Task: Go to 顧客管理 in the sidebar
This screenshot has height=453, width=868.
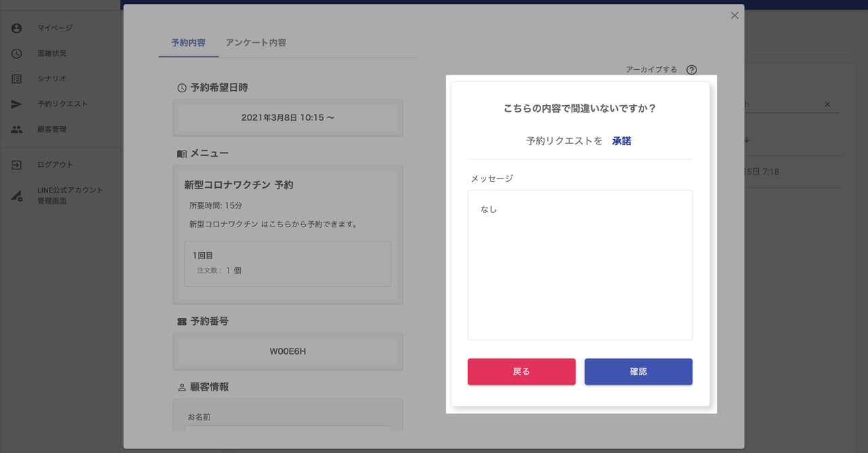Action: pos(52,130)
